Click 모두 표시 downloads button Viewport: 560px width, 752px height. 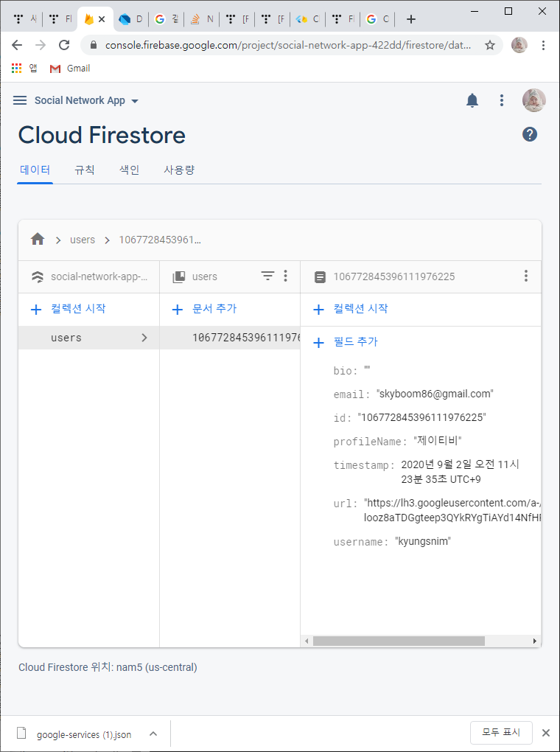point(501,732)
